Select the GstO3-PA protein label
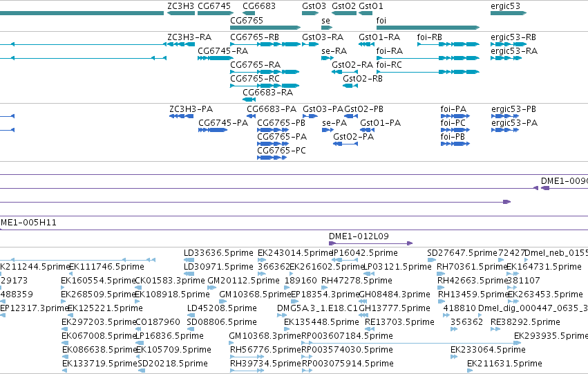This screenshot has height=374, width=588. 323,109
